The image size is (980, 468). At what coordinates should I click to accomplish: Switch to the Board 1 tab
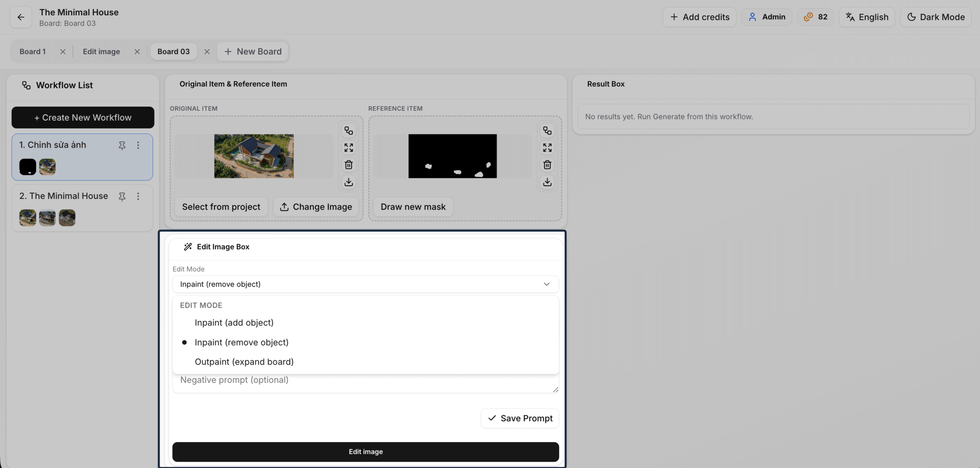[x=33, y=52]
